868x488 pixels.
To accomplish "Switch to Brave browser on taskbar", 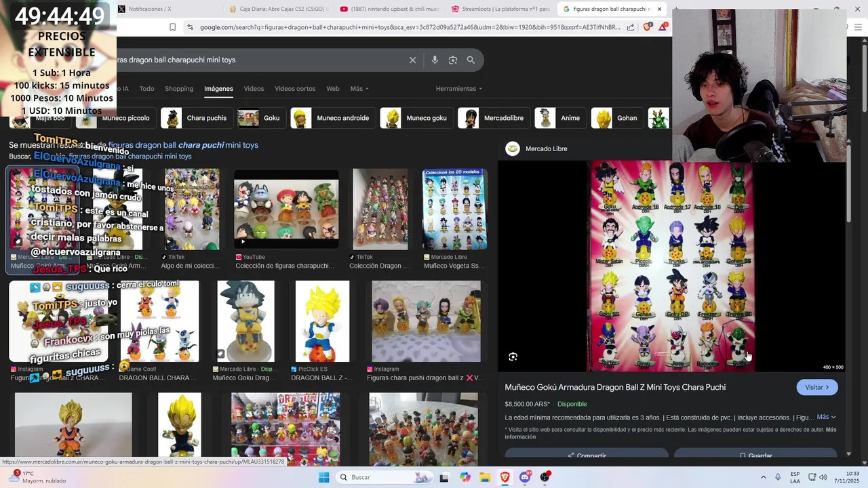I will click(505, 477).
